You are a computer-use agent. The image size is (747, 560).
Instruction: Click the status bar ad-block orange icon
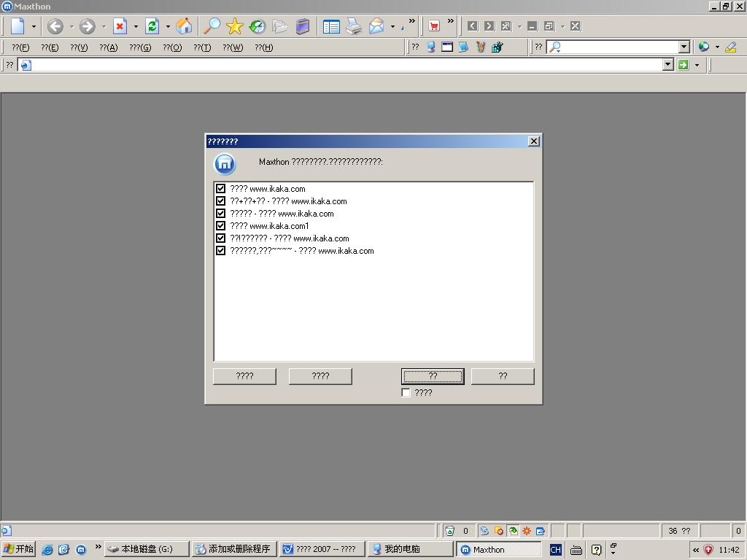(x=499, y=531)
